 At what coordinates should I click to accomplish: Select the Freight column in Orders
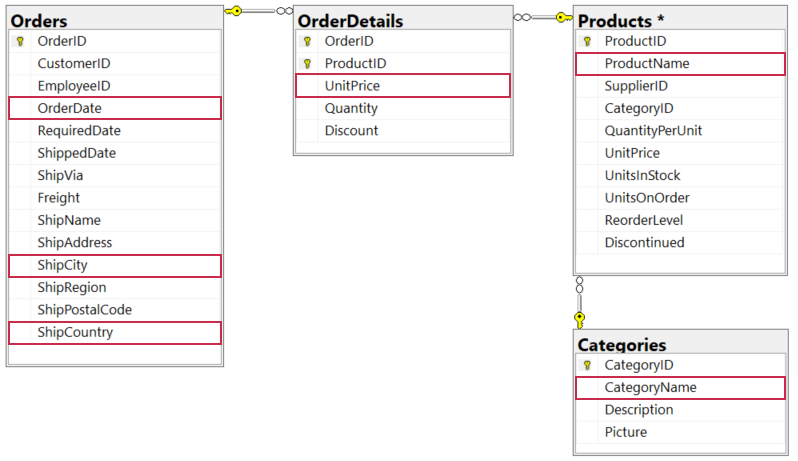(115, 198)
